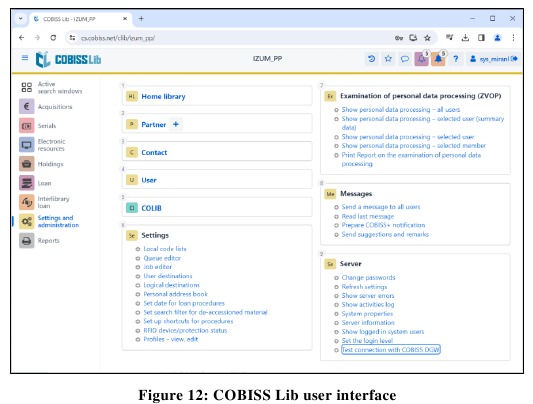Open the hamburger menu next to COBISS logo
The image size is (533, 404).
(25, 58)
